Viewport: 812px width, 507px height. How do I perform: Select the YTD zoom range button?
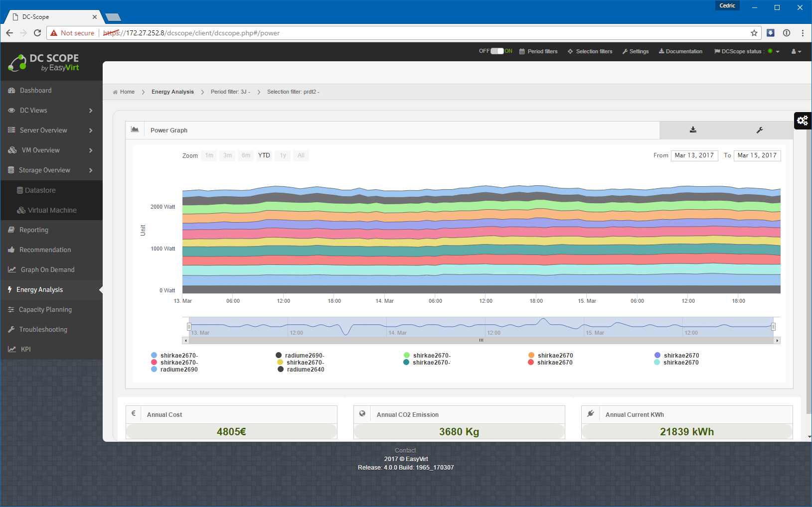(x=264, y=155)
